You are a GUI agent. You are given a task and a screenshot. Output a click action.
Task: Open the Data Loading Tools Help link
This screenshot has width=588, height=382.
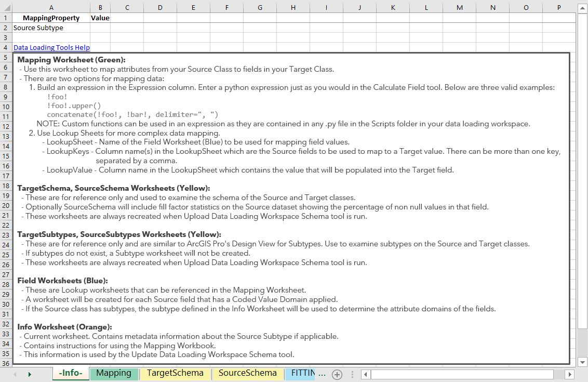pos(52,48)
